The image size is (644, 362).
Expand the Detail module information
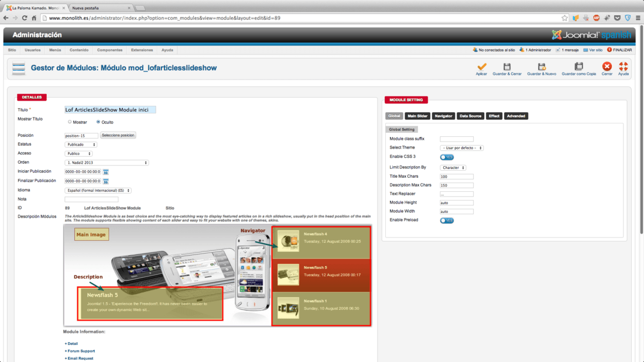[71, 343]
